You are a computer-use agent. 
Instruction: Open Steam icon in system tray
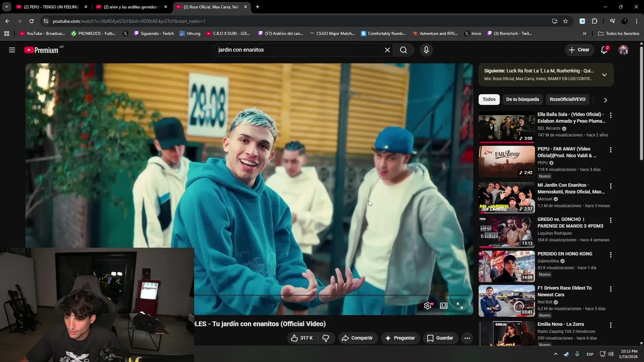(566, 354)
